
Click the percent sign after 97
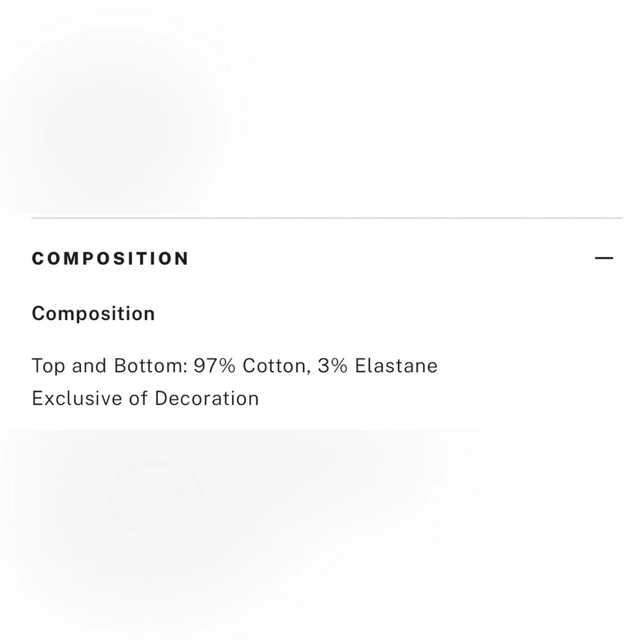click(x=227, y=366)
